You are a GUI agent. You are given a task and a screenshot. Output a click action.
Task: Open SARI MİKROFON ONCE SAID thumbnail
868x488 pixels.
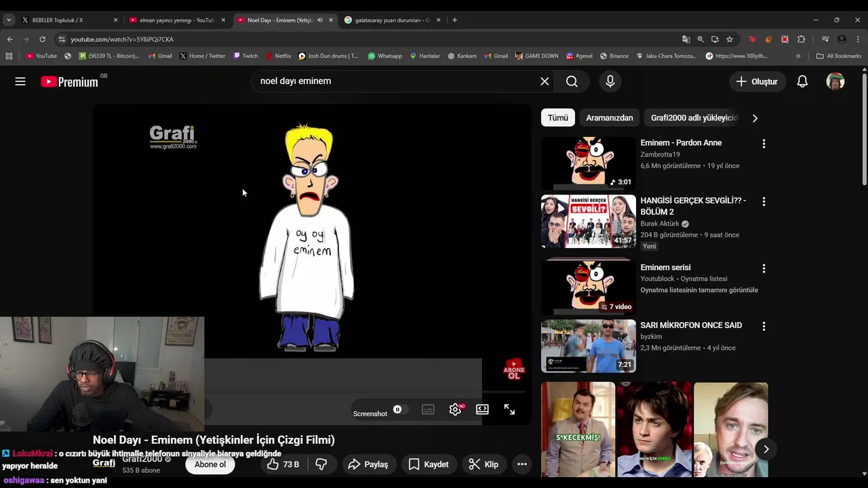coord(589,346)
